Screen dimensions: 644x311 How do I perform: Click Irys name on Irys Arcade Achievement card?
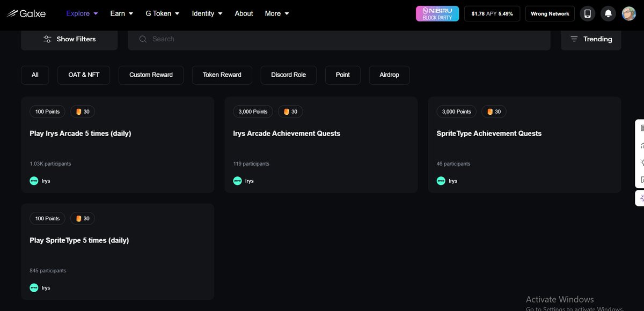coord(249,181)
